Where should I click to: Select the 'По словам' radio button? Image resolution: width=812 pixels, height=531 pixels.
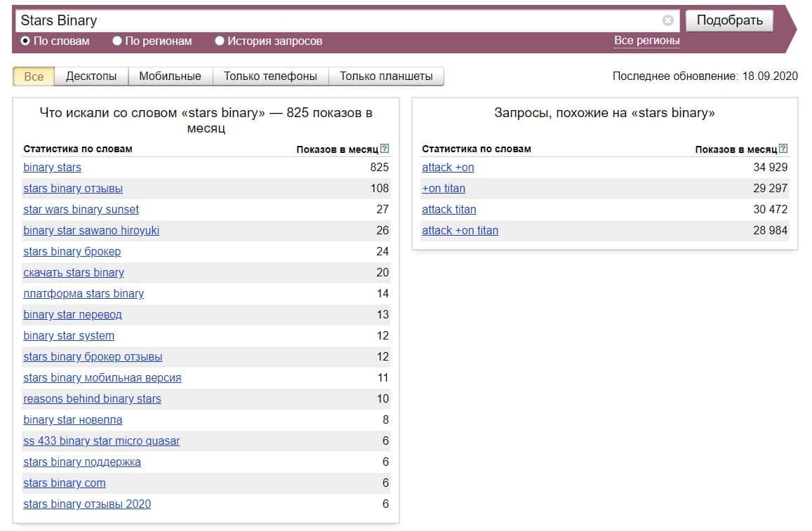[26, 41]
